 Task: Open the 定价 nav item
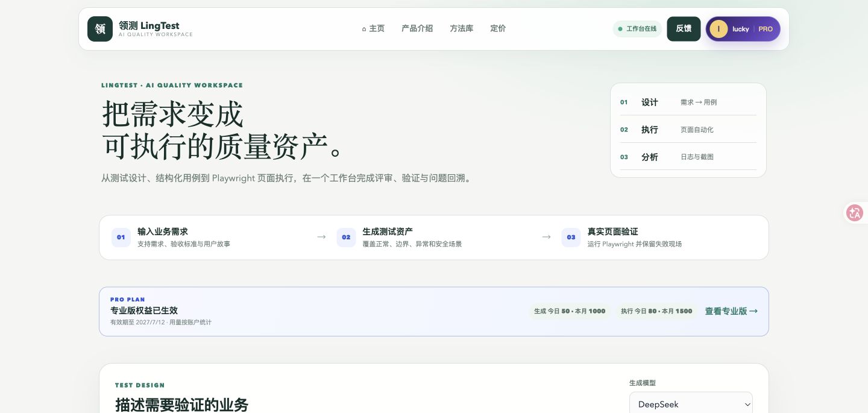coord(498,28)
